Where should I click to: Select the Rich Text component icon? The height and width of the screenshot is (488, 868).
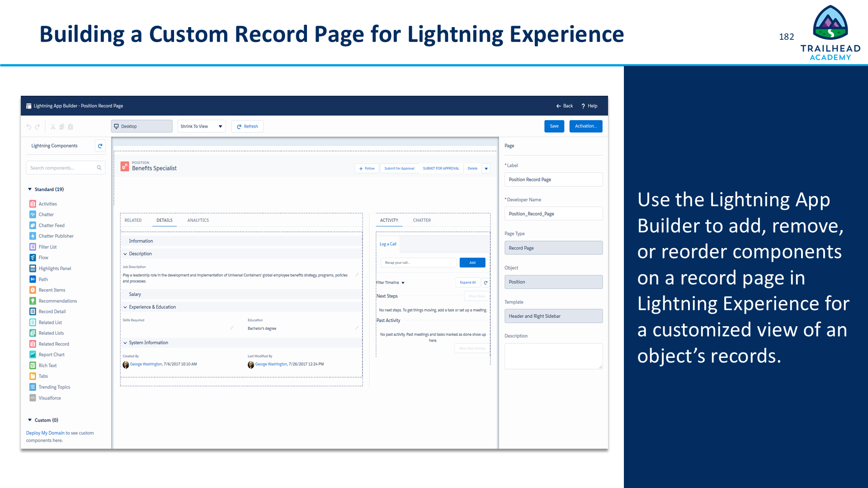pyautogui.click(x=33, y=366)
